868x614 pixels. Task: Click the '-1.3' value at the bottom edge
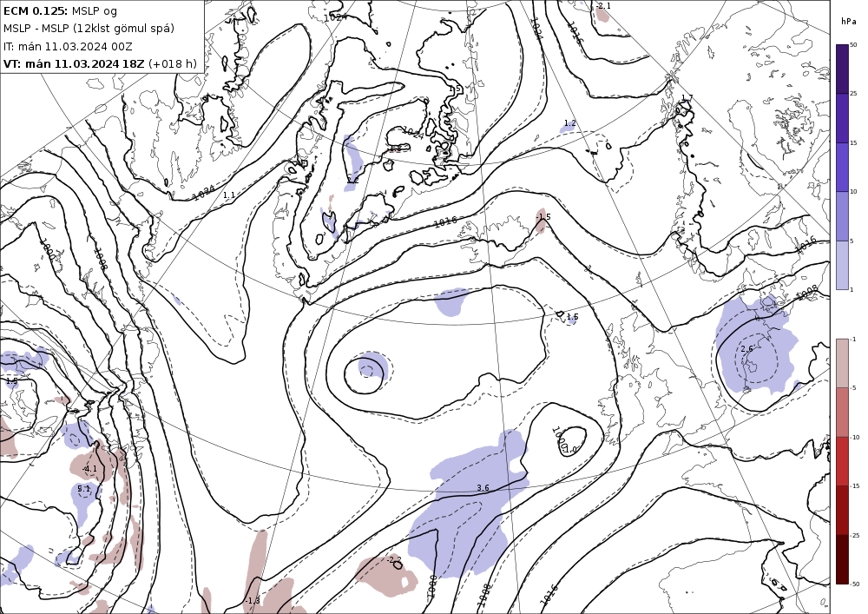pyautogui.click(x=253, y=601)
